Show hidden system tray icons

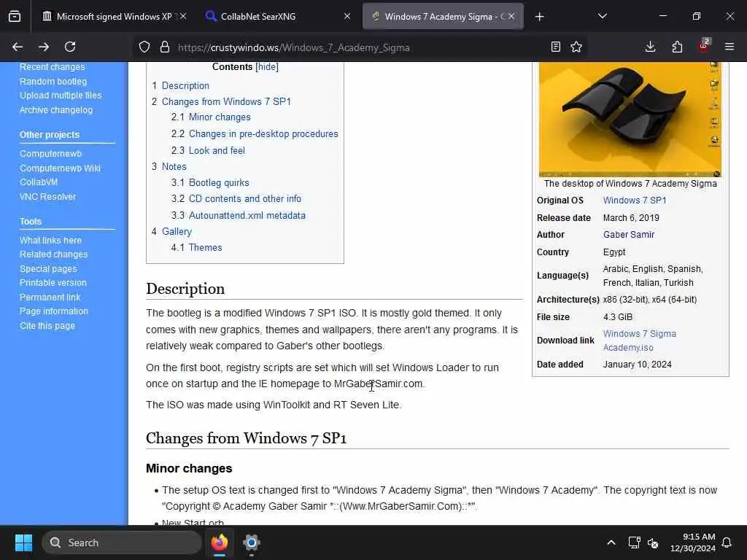[611, 542]
